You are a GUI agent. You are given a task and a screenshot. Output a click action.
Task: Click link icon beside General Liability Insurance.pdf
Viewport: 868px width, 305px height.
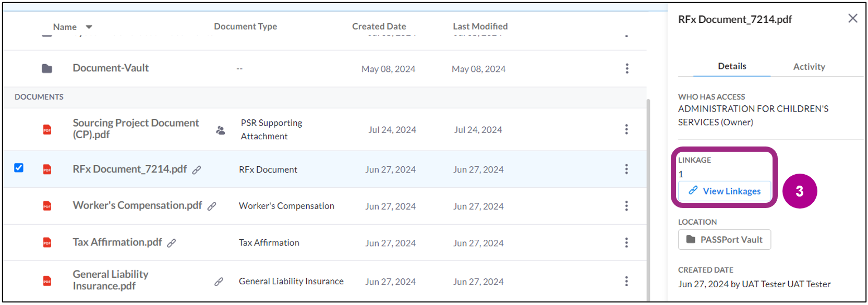(219, 282)
